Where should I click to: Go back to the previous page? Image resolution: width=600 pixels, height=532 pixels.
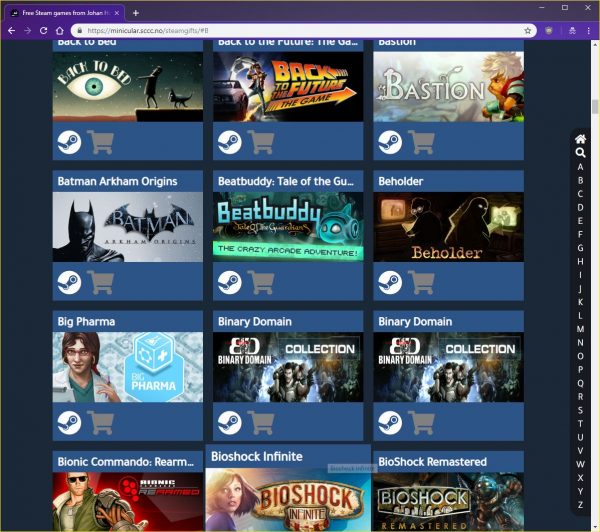11,31
